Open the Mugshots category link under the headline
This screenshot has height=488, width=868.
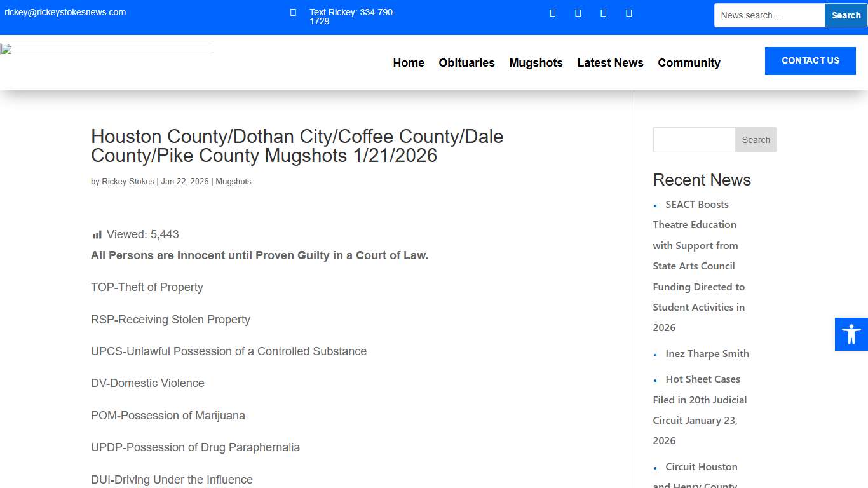pyautogui.click(x=233, y=181)
